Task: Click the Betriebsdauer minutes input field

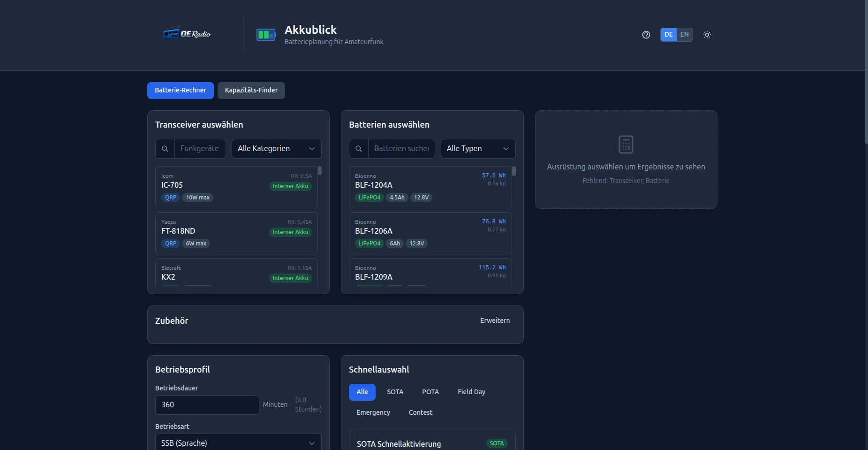Action: (207, 404)
